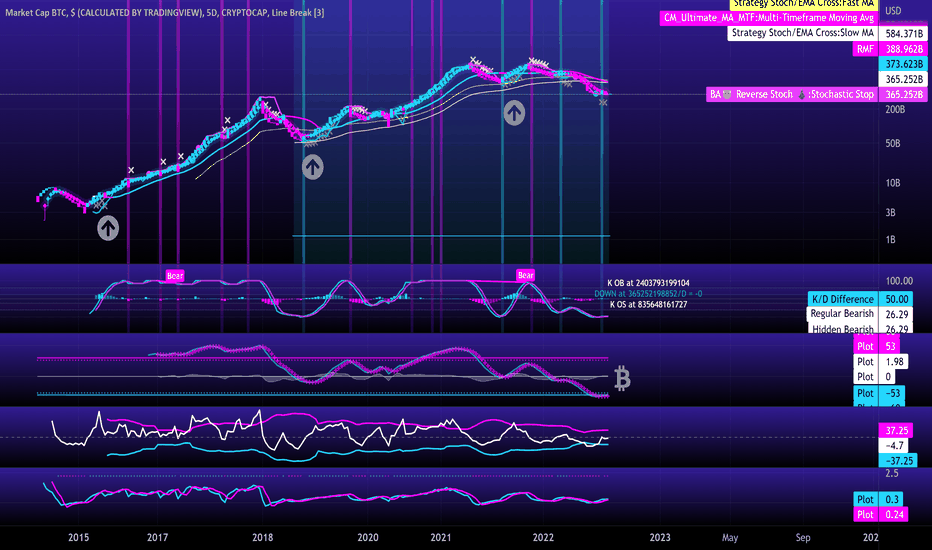
Task: Select the K OB at 2403793199104 text
Action: click(648, 283)
